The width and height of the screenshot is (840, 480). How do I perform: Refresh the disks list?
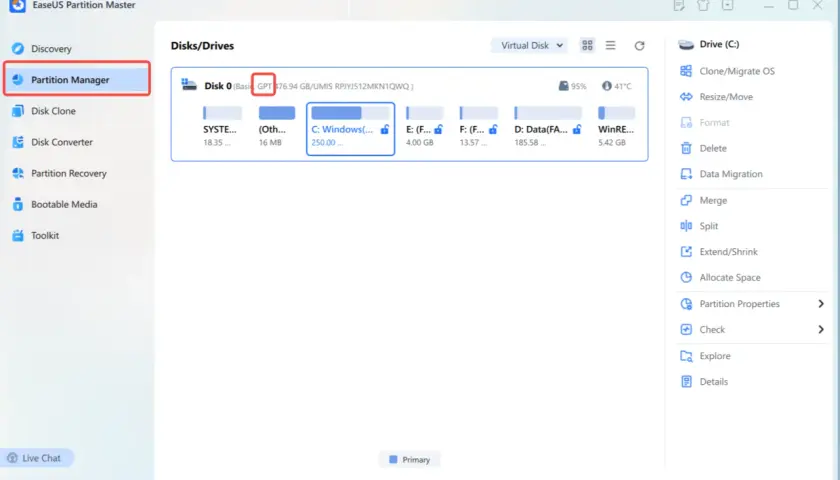click(639, 46)
